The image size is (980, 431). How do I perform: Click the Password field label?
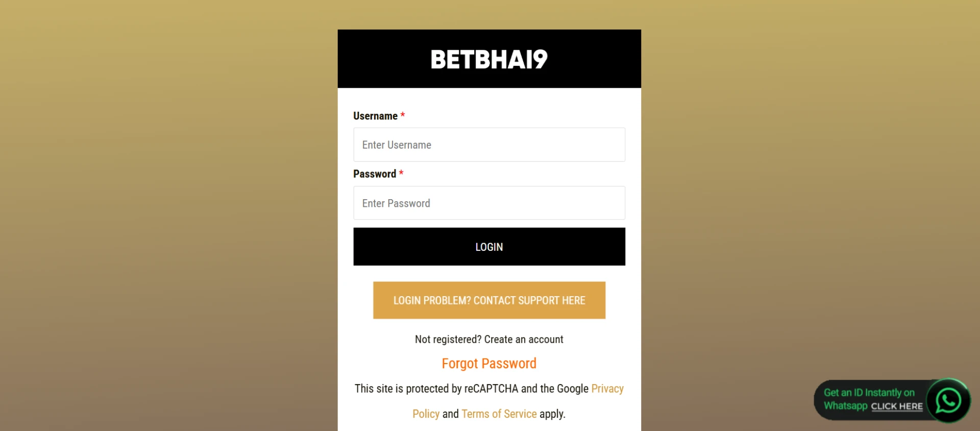[x=374, y=174]
